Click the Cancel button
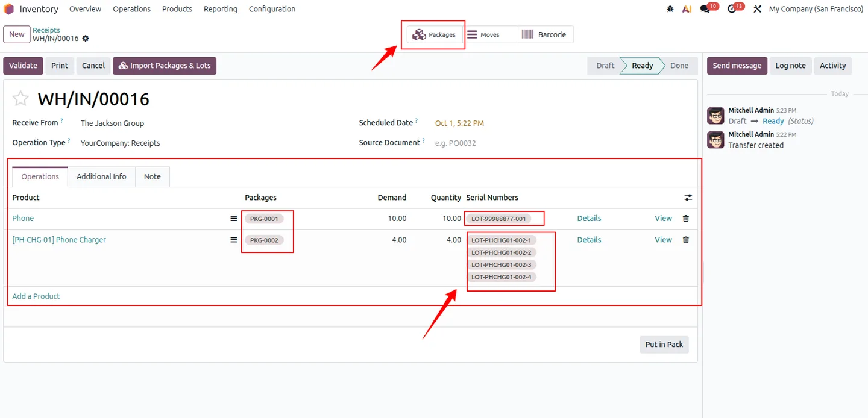This screenshot has height=418, width=868. pyautogui.click(x=93, y=66)
